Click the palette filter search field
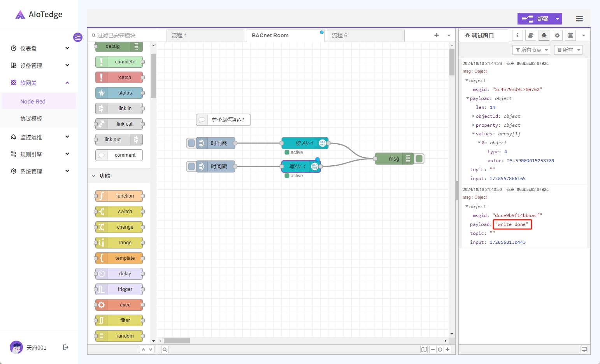This screenshot has width=600, height=364. pyautogui.click(x=123, y=35)
